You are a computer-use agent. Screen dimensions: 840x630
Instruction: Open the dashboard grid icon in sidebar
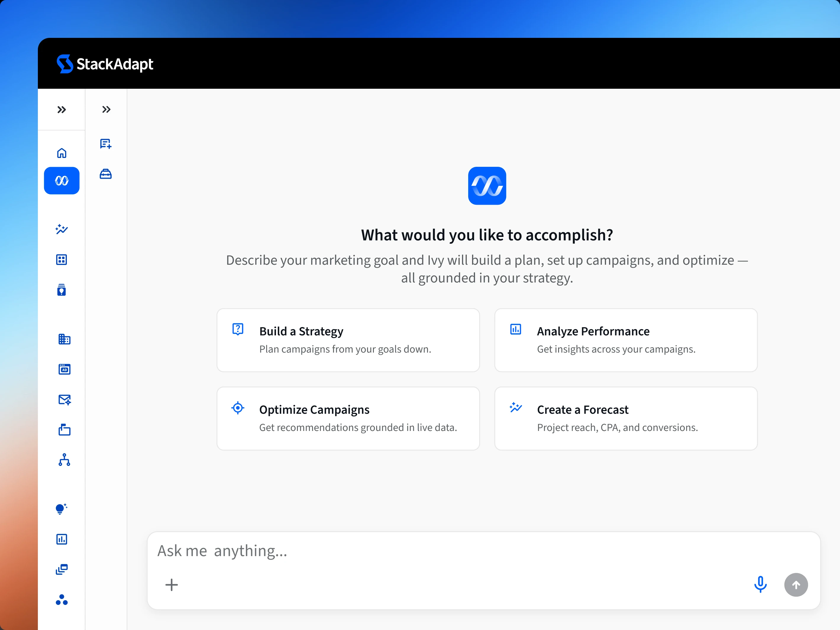pos(62,260)
